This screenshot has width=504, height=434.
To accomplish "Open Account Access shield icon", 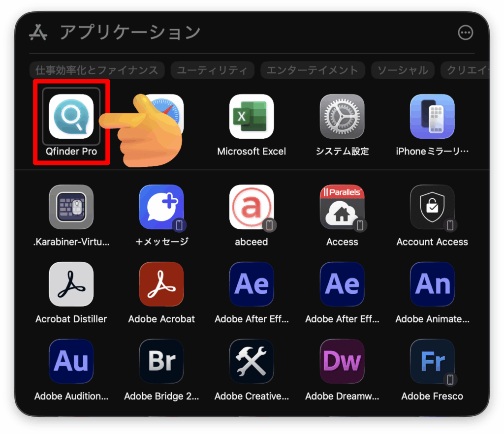I will [432, 207].
